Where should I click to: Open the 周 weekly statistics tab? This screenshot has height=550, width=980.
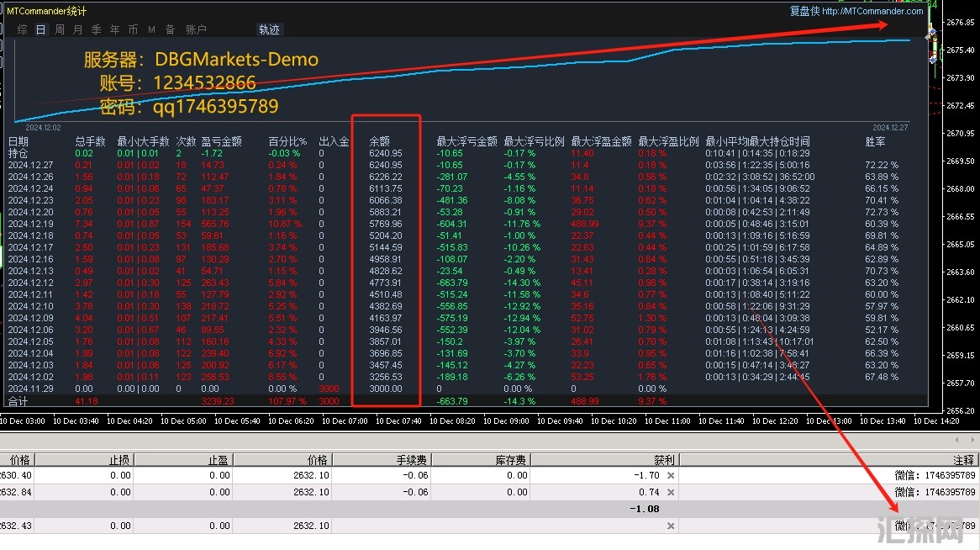[x=60, y=29]
